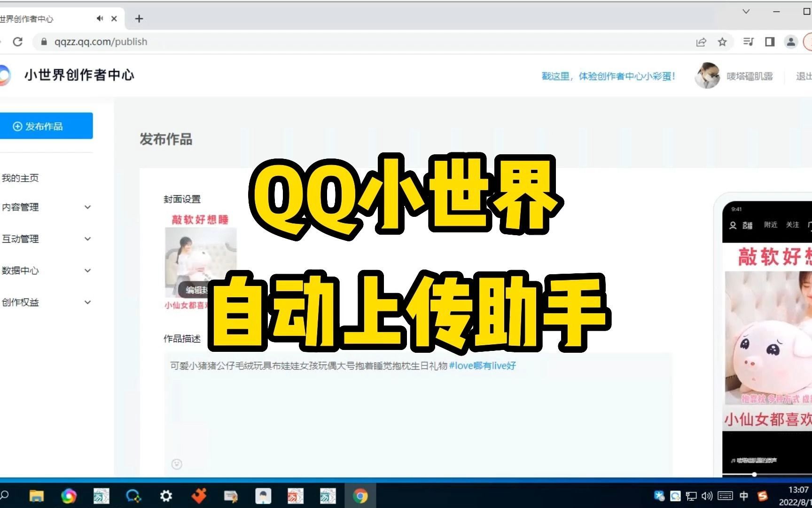The image size is (812, 508).
Task: Close the 小世界创作者中心 browser tab
Action: coord(114,19)
